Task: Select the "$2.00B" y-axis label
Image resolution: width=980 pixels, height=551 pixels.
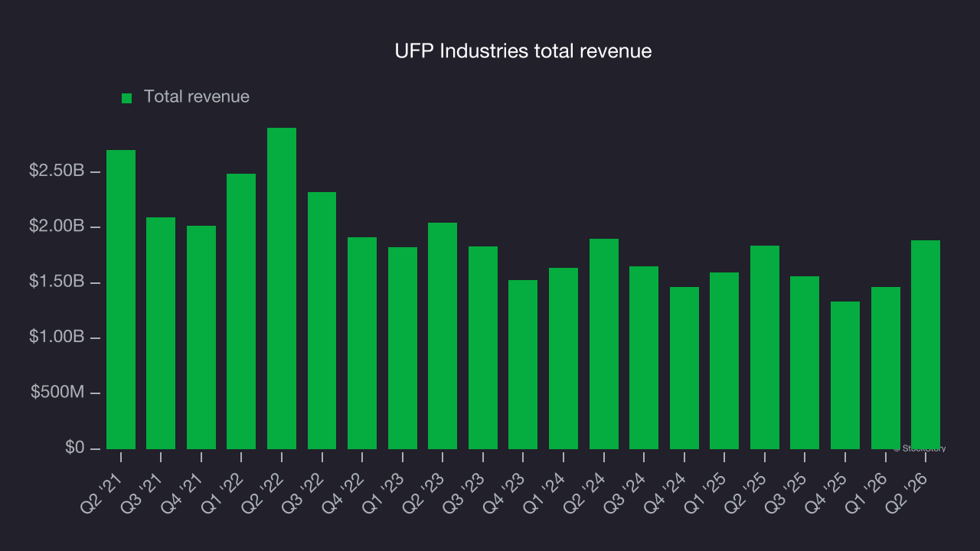Action: [x=57, y=227]
